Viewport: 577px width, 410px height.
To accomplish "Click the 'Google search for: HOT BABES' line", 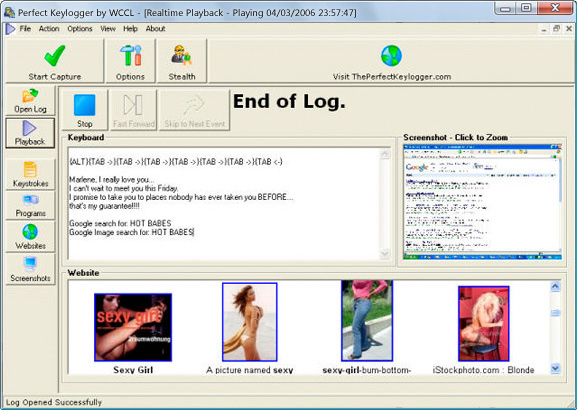I will pos(120,223).
